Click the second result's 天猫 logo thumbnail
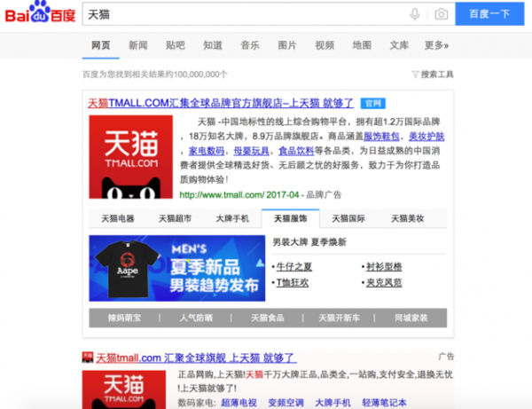Image resolution: width=532 pixels, height=409 pixels. tap(124, 389)
